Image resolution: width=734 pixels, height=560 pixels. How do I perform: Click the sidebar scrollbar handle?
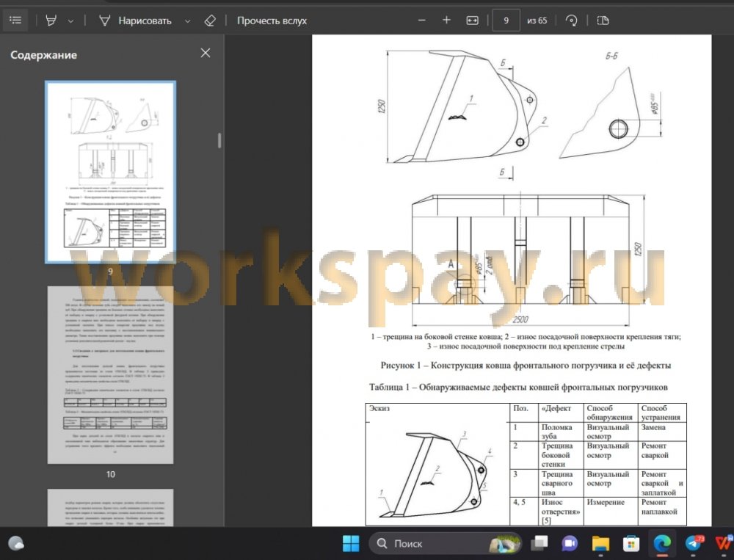pyautogui.click(x=219, y=140)
